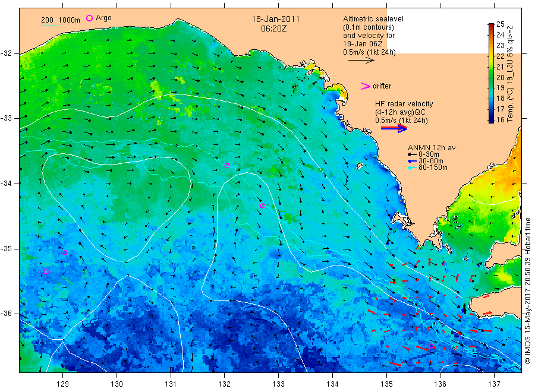This screenshot has height=392, width=535.
Task: Click the '(0.1m contours)' legend text
Action: coord(369,27)
